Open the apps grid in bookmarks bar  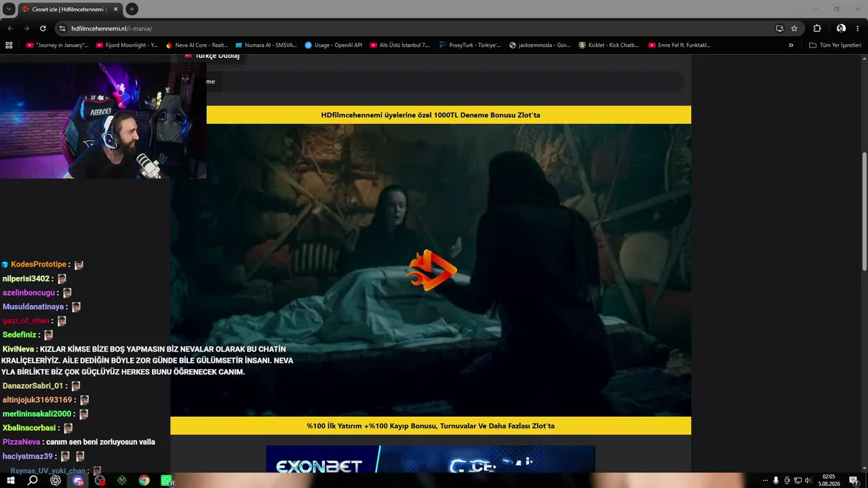(9, 45)
